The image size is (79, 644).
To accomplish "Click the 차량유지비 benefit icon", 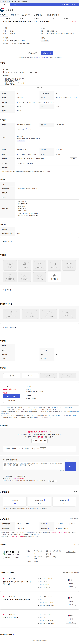I will [39, 265].
